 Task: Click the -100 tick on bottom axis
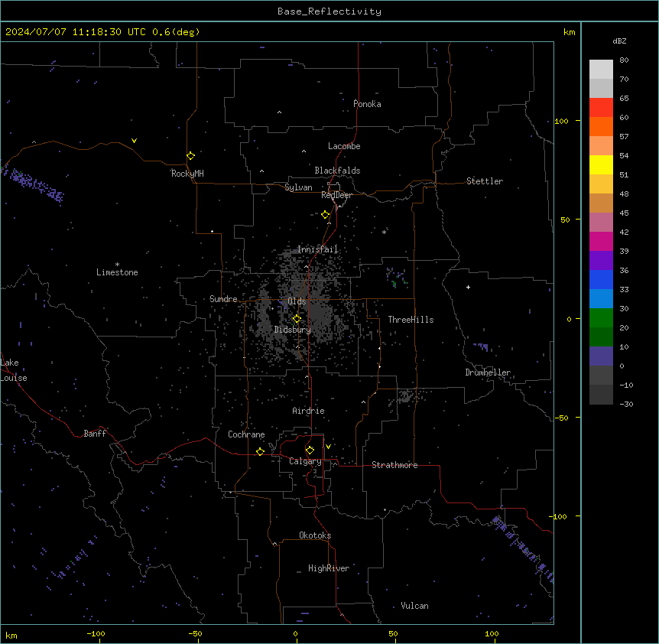pos(96,633)
